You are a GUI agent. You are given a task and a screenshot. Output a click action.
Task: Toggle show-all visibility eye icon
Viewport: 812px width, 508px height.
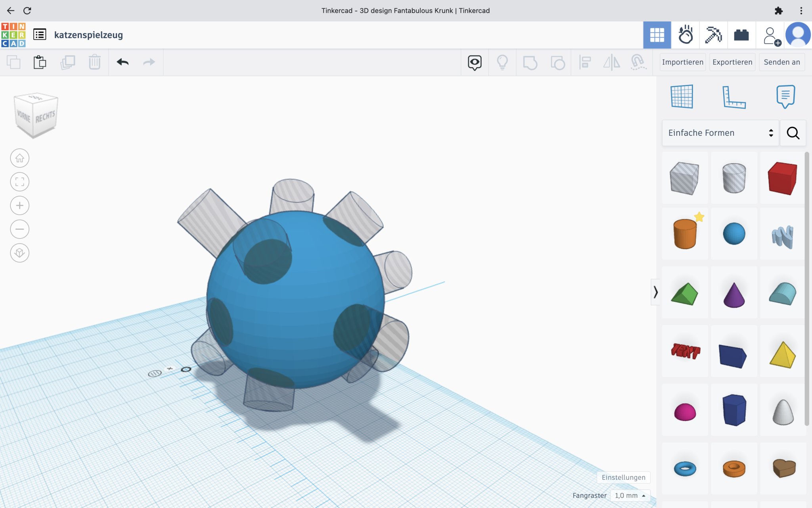click(475, 62)
